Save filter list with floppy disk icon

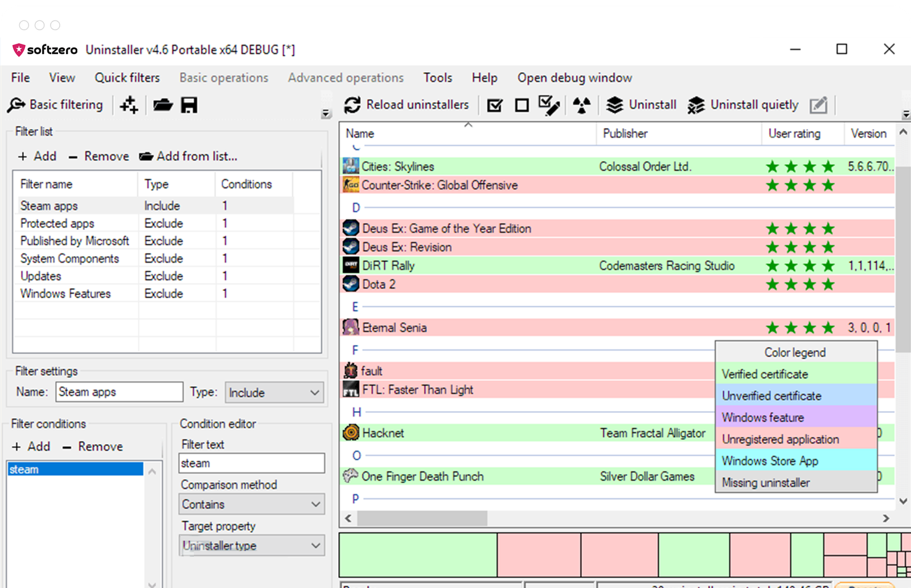pos(189,105)
